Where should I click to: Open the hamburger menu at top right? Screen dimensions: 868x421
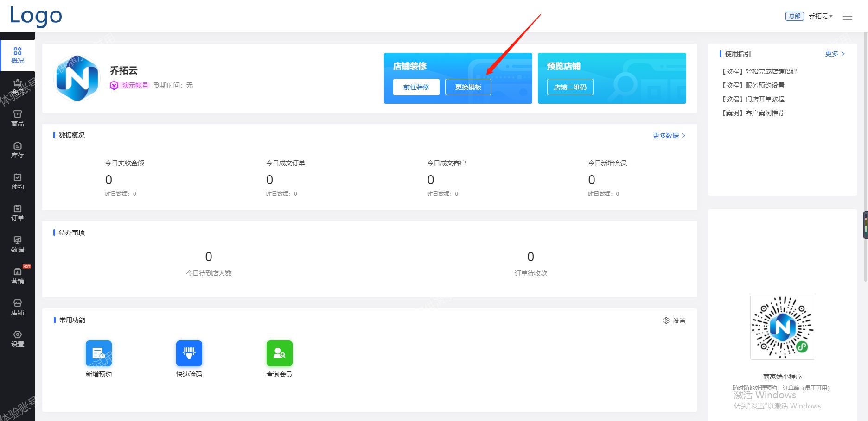(x=848, y=16)
